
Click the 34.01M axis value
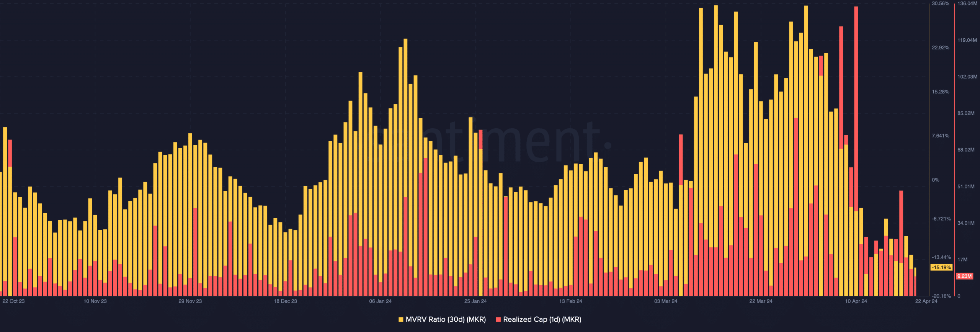[966, 223]
